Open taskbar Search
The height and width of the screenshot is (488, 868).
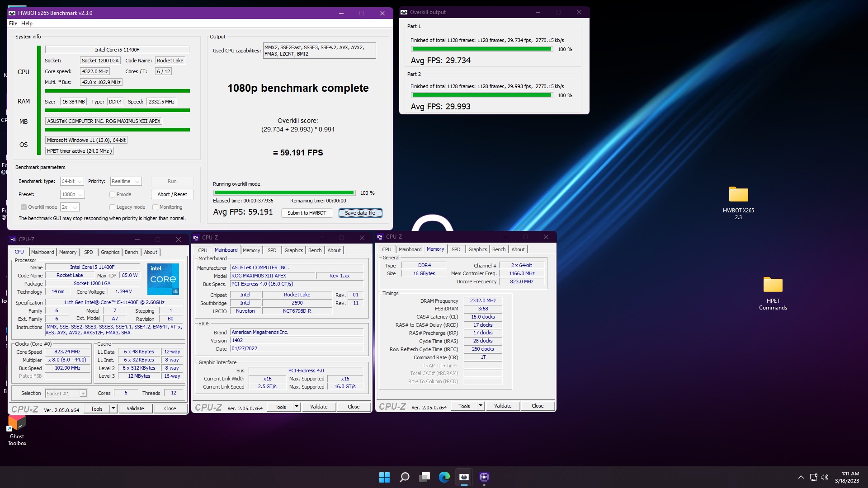pos(405,477)
